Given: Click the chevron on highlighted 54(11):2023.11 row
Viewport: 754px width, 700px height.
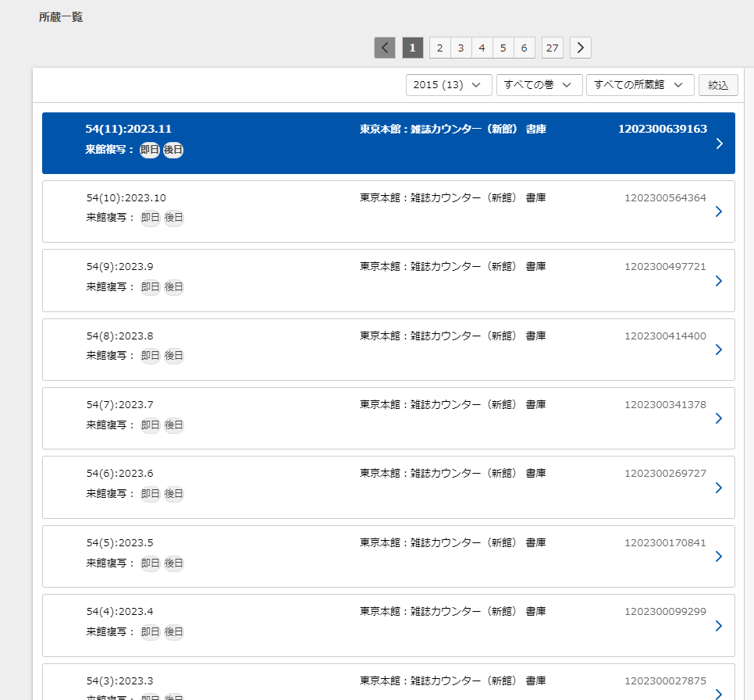Looking at the screenshot, I should click(719, 144).
